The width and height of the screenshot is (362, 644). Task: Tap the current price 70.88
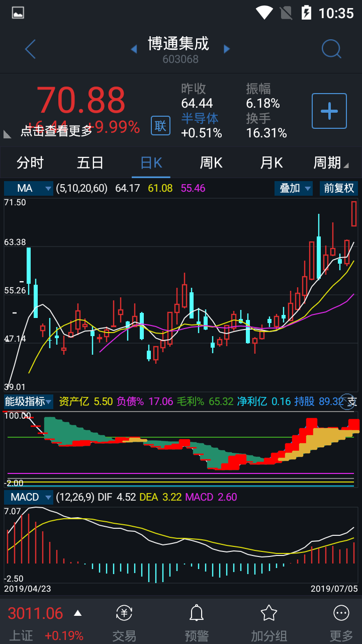[81, 100]
